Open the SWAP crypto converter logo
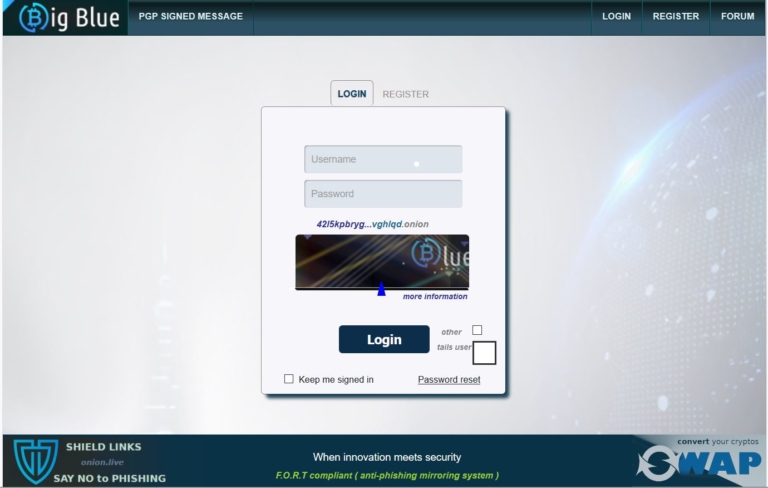Screen dimensions: 768x488 coord(699,463)
